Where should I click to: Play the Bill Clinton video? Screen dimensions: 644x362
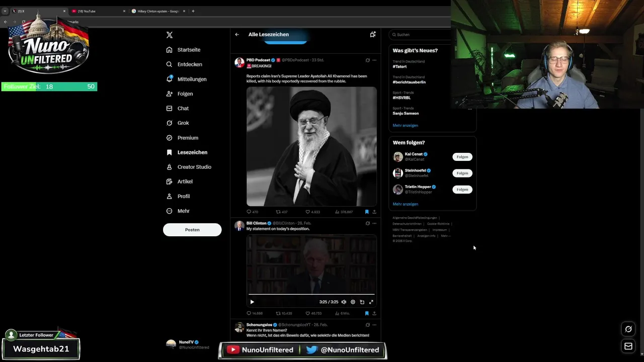coord(252,302)
